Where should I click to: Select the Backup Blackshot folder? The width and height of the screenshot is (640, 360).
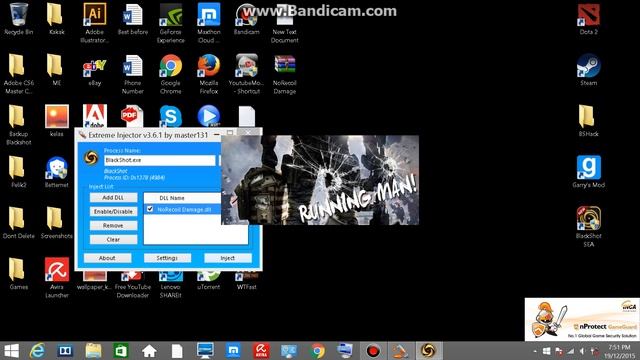(18, 124)
